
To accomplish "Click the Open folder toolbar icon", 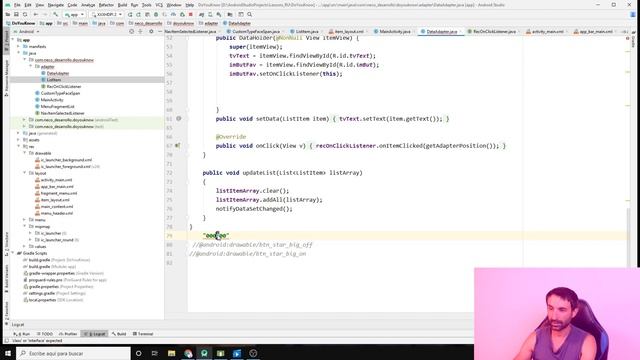I will click(x=8, y=14).
